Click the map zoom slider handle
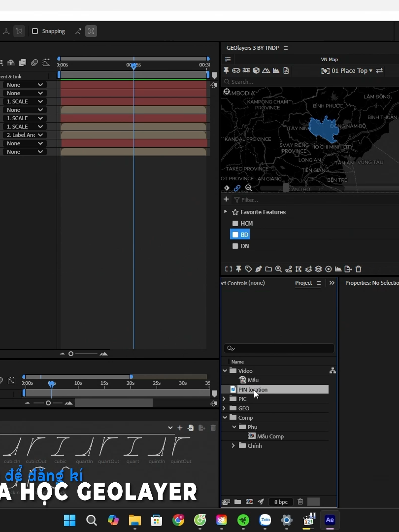Viewport: 399px width, 532px height. [x=286, y=188]
